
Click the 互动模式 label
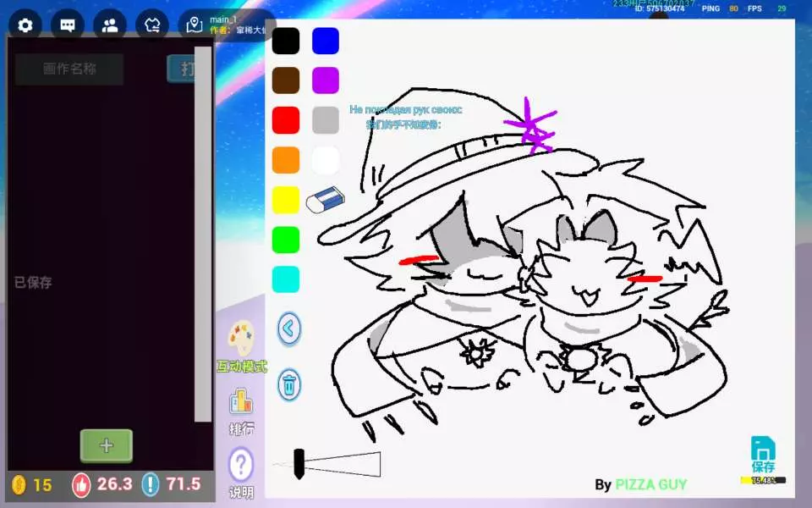242,367
